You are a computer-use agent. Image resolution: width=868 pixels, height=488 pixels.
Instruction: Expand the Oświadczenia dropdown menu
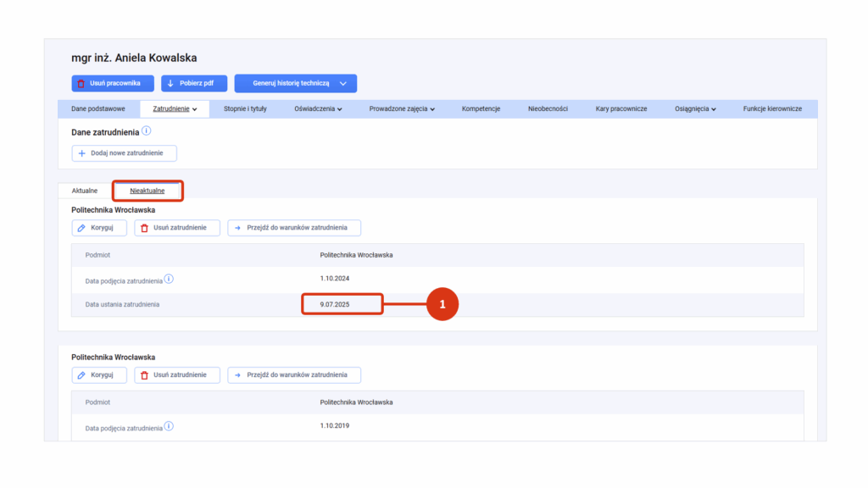click(319, 109)
